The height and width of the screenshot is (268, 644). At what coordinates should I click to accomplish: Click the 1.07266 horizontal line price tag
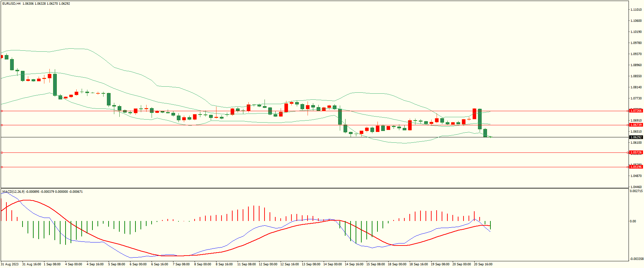coord(636,111)
